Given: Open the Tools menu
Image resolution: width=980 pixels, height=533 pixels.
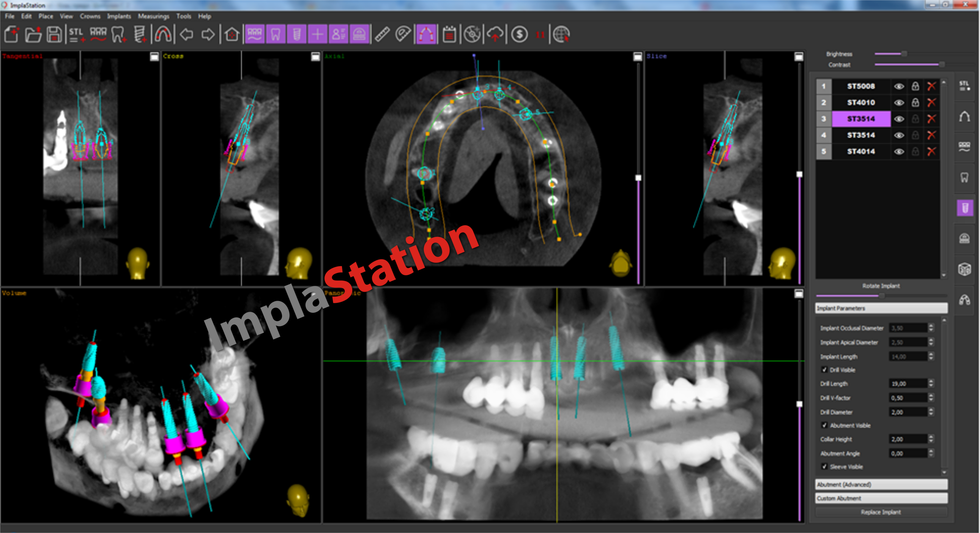Looking at the screenshot, I should pos(183,16).
